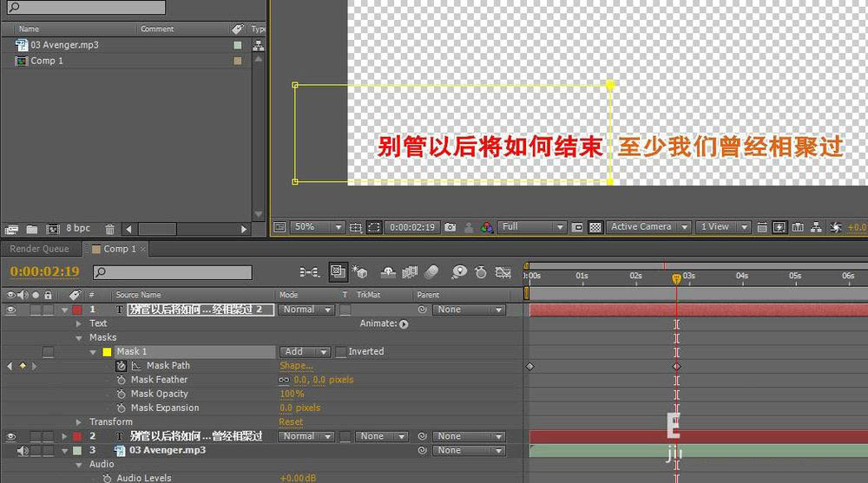Screen dimensions: 868x483
Task: Create new folder in Project panel
Action: click(32, 229)
